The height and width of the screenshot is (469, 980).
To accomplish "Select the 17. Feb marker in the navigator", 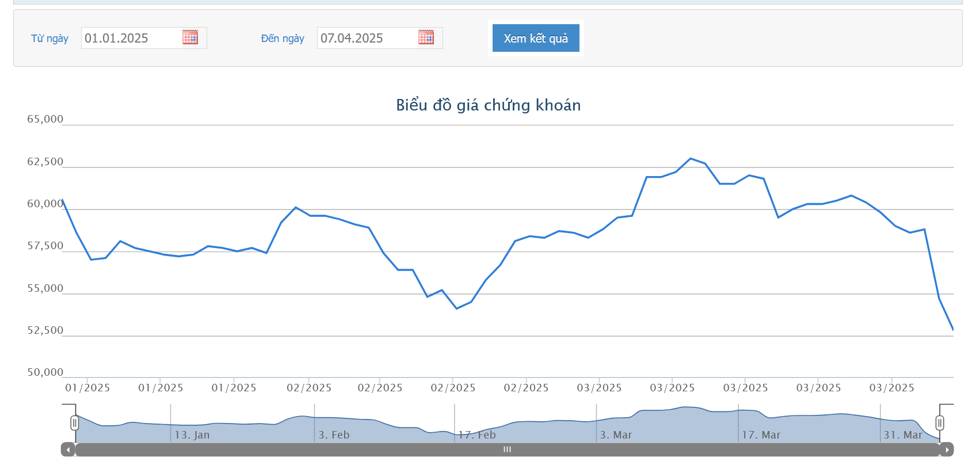I will [477, 435].
